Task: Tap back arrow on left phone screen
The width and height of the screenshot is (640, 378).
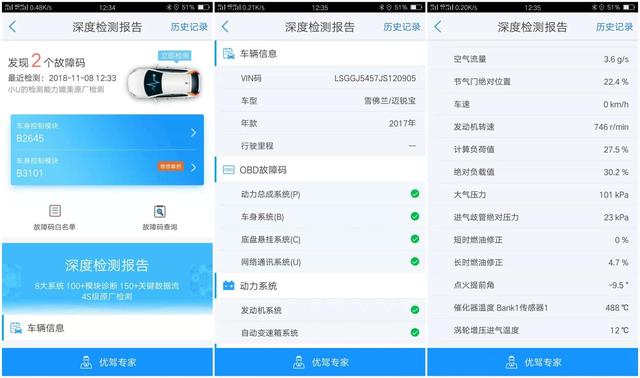Action: click(x=12, y=27)
